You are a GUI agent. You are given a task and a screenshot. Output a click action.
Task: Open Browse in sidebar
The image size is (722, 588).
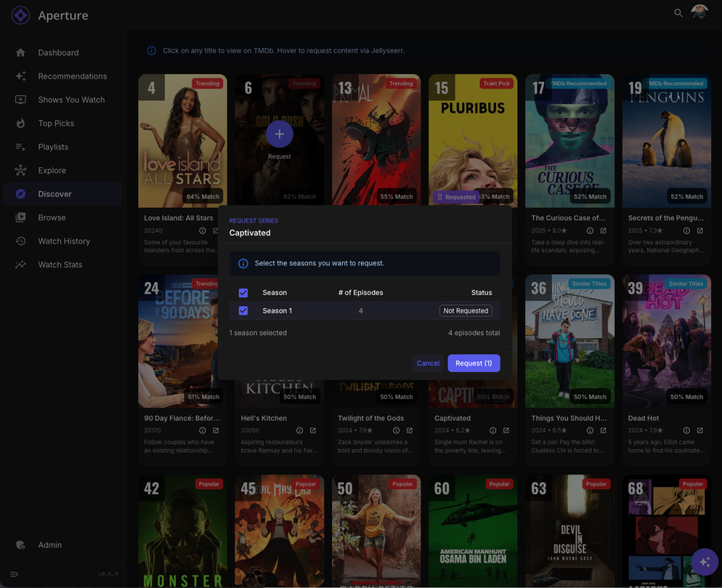(x=63, y=217)
